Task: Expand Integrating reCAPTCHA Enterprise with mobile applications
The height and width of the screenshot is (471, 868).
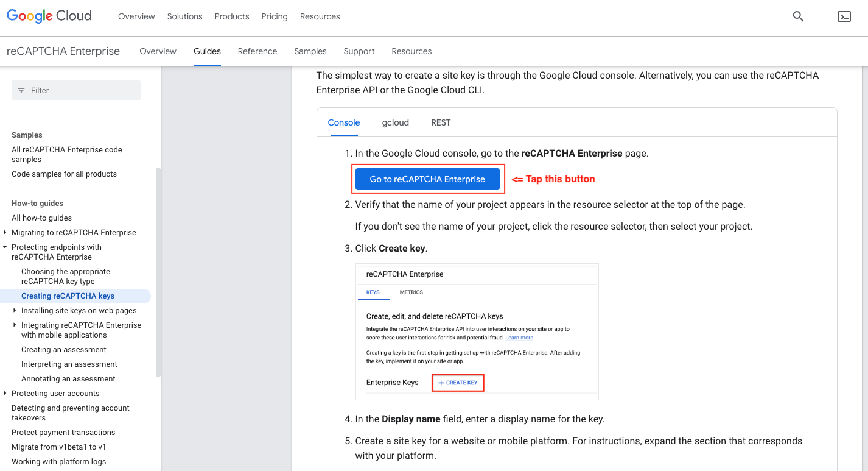Action: pos(15,325)
